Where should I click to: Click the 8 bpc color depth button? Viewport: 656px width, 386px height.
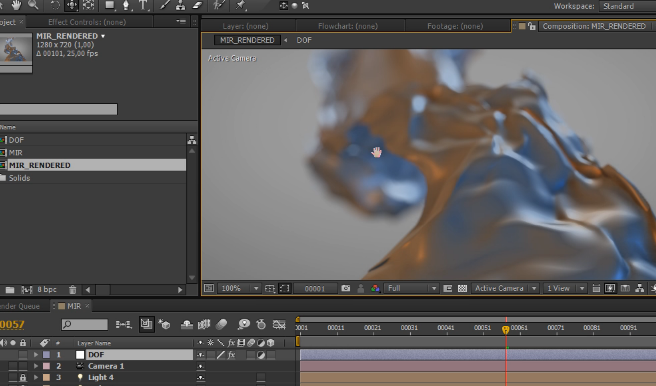tap(47, 289)
